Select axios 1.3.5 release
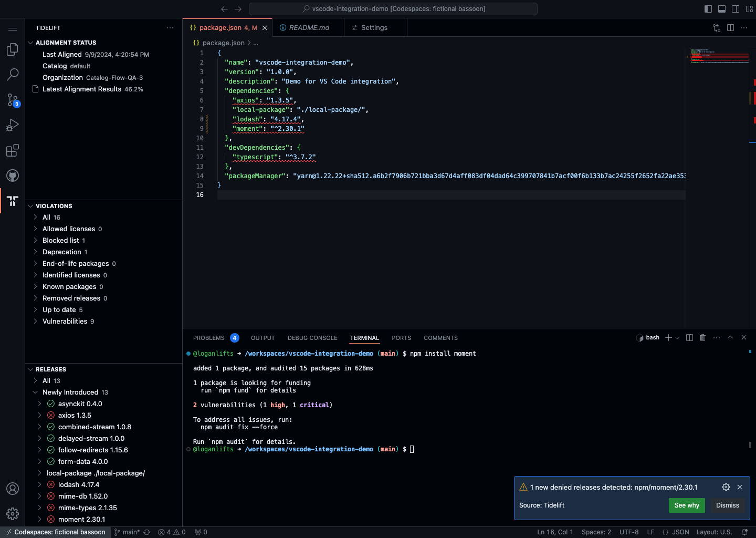756x538 pixels. click(103, 416)
